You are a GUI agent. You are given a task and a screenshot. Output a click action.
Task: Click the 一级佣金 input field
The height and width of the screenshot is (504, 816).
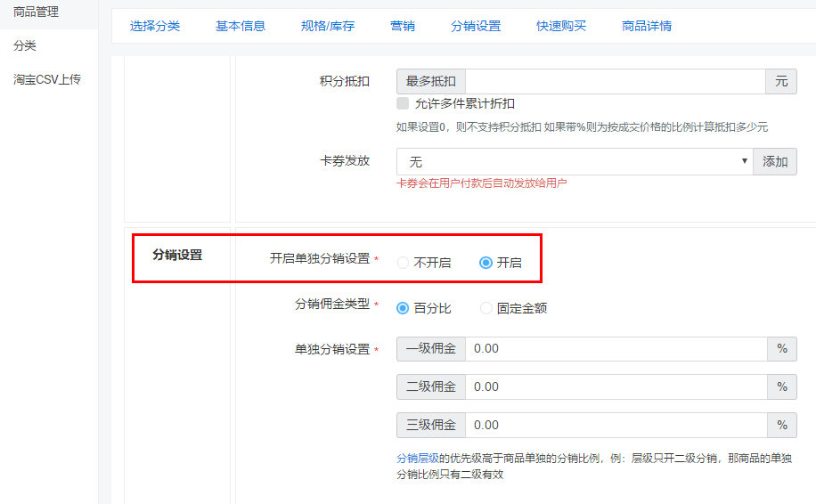coord(615,348)
